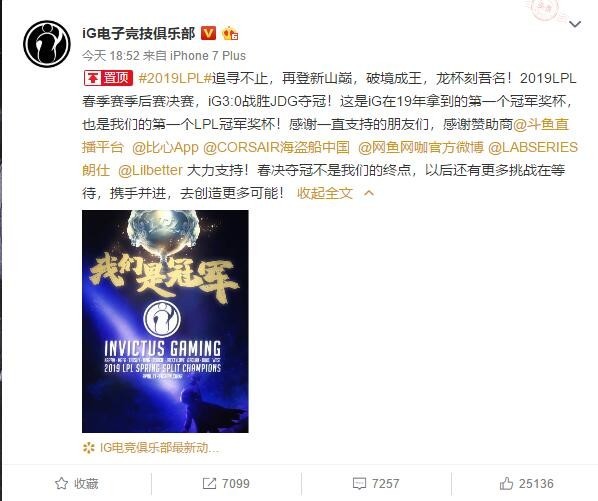Image resolution: width=598 pixels, height=501 pixels.
Task: Open the post options chevron menu
Action: (575, 24)
